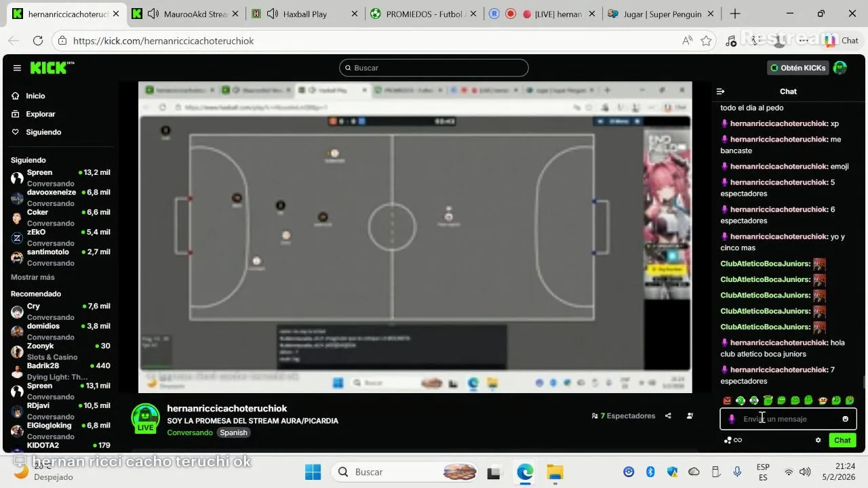The height and width of the screenshot is (488, 868).
Task: Click the stream video player
Action: pos(415,237)
